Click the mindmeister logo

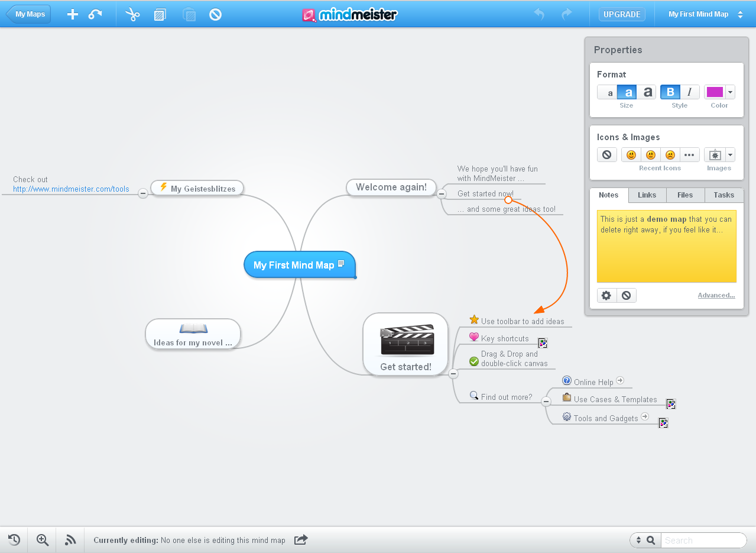(x=349, y=14)
